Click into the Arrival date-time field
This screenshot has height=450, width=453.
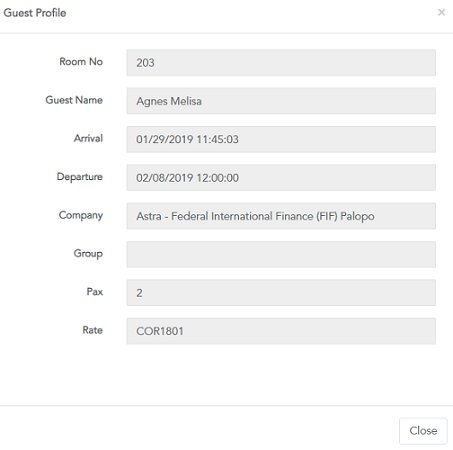[x=281, y=139]
